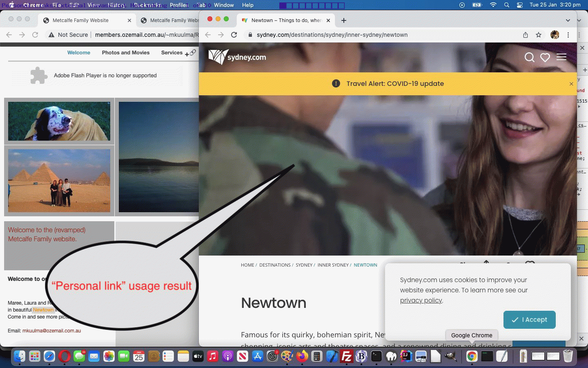The height and width of the screenshot is (368, 588).
Task: Open Chrome three-dot menu
Action: 568,35
